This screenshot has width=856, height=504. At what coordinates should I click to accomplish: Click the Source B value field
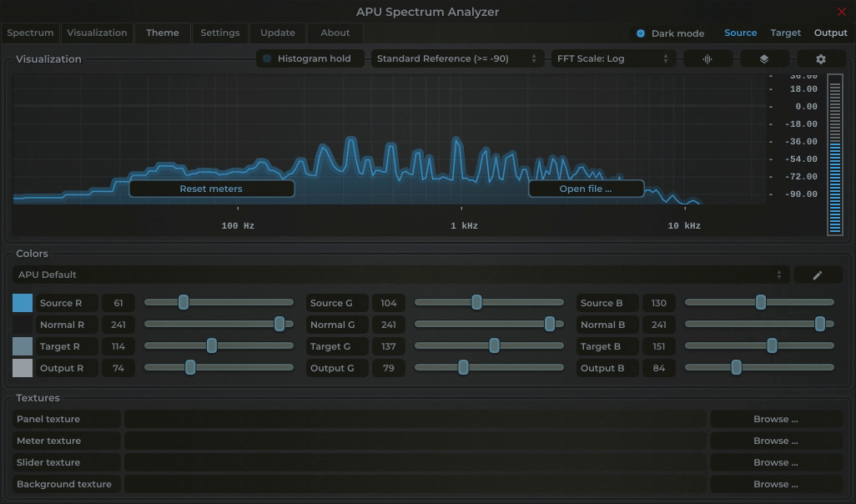tap(659, 303)
